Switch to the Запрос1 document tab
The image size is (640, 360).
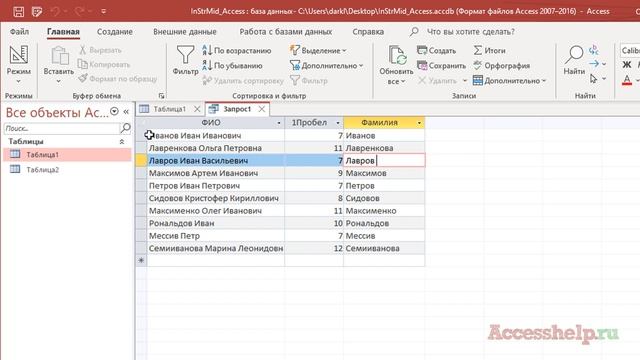pos(237,109)
